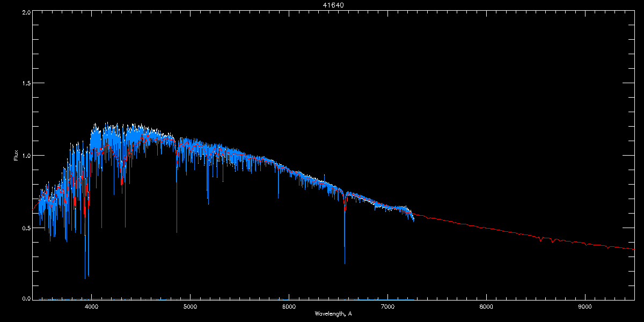Screen dimensions: 644x322
Task: Select the 5000 x-axis tick label
Action: pyautogui.click(x=190, y=307)
